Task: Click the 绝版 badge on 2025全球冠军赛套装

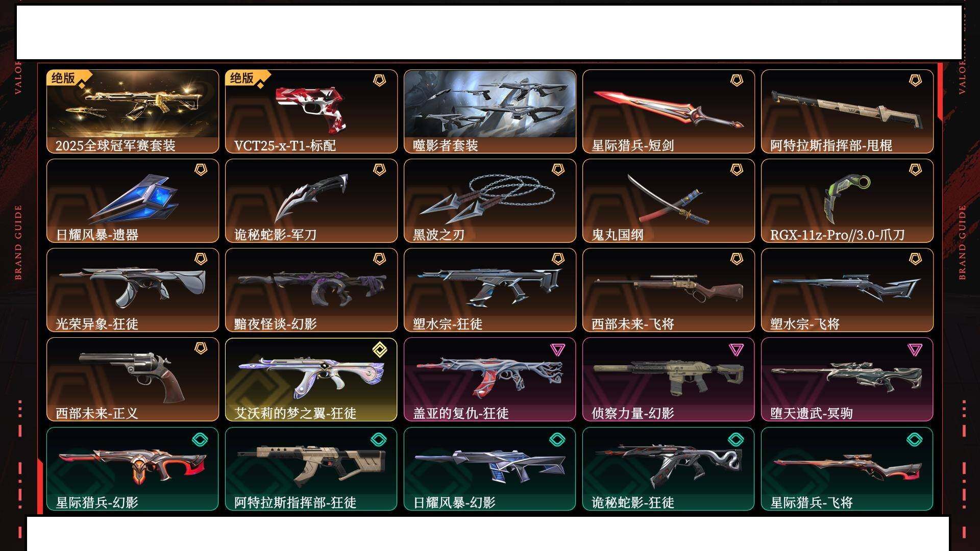Action: 64,78
